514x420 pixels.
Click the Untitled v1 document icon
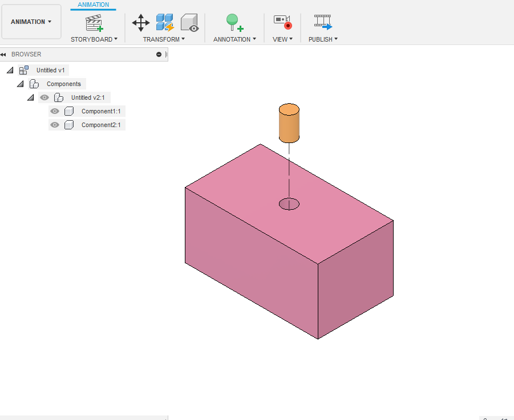23,70
